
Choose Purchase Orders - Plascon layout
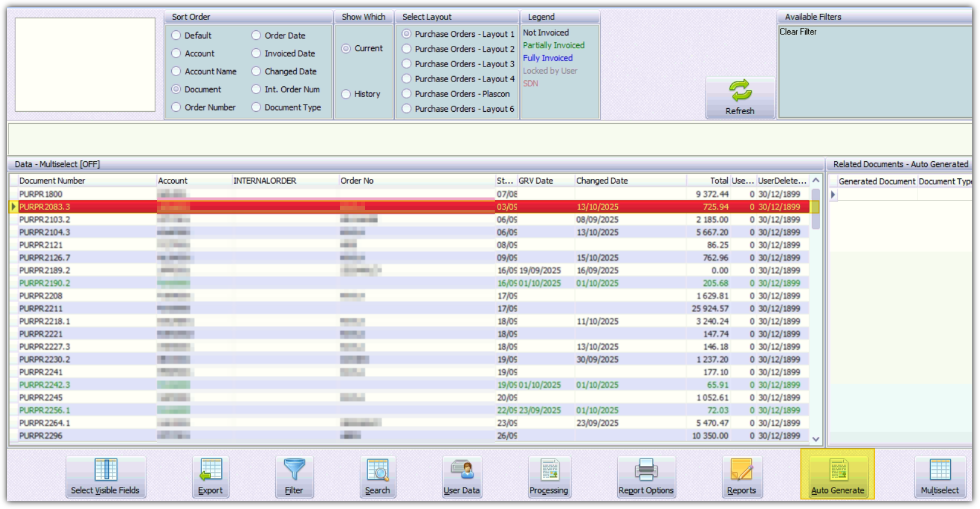click(407, 94)
